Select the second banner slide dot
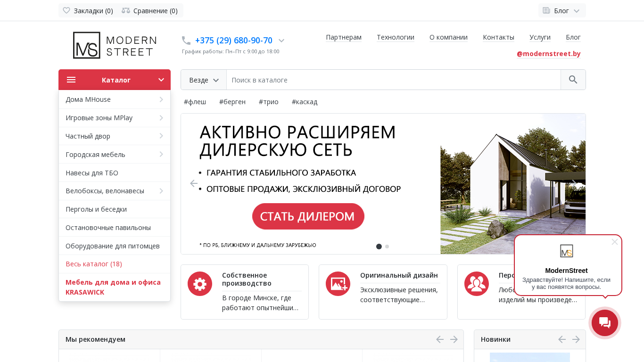Image resolution: width=644 pixels, height=362 pixels. point(387,247)
